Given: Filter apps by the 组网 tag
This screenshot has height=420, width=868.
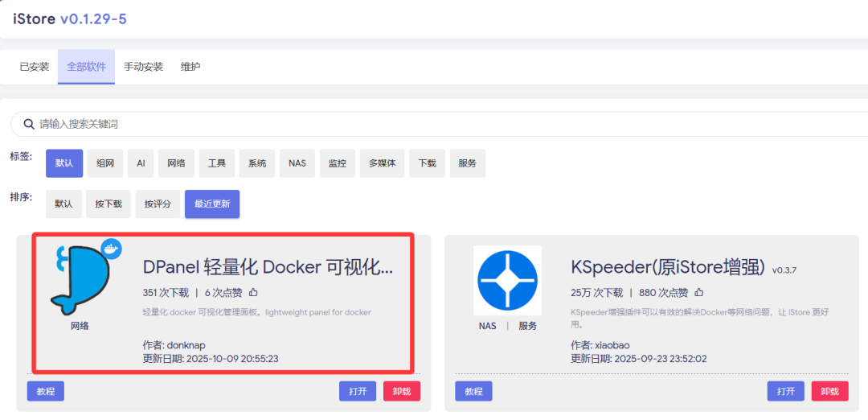Looking at the screenshot, I should coord(104,163).
